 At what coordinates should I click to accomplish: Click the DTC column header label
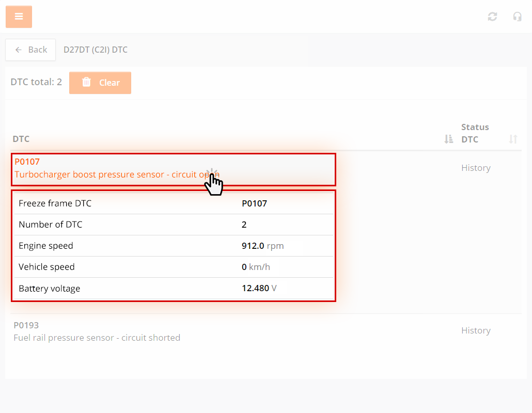point(21,139)
